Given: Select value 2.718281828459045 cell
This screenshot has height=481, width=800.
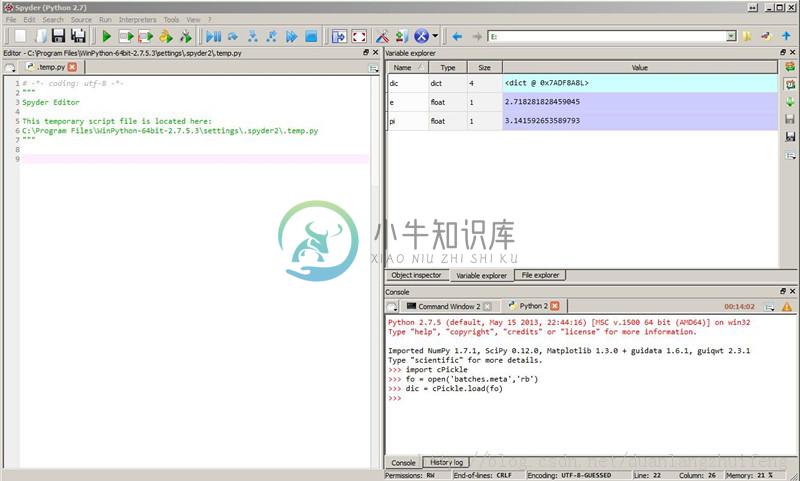Looking at the screenshot, I should [640, 102].
